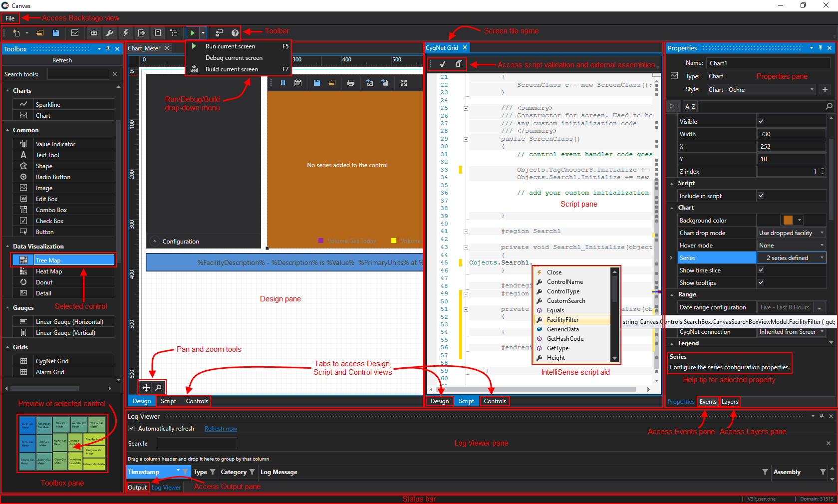Open the Output tab
The height and width of the screenshot is (504, 838).
click(x=137, y=488)
